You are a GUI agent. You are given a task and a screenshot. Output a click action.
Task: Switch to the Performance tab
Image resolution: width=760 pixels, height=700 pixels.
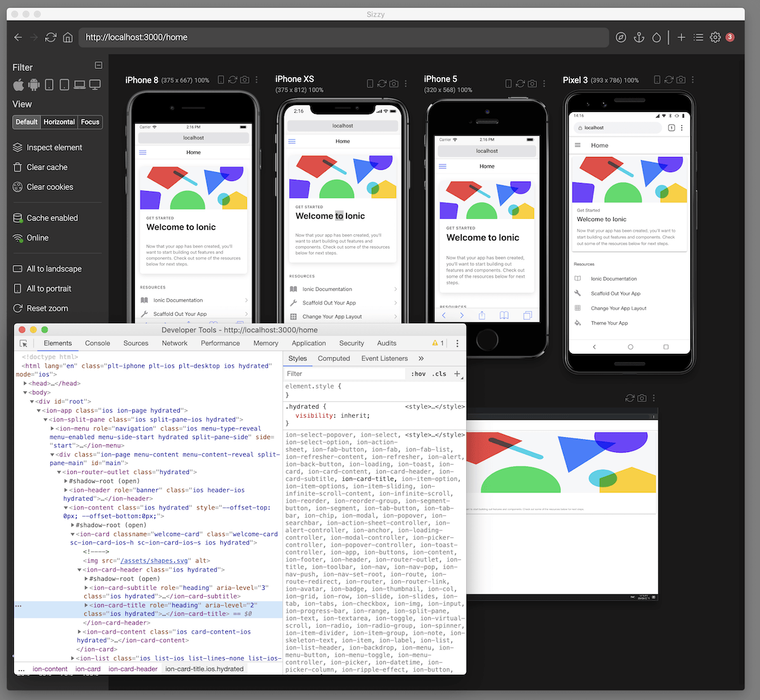220,344
